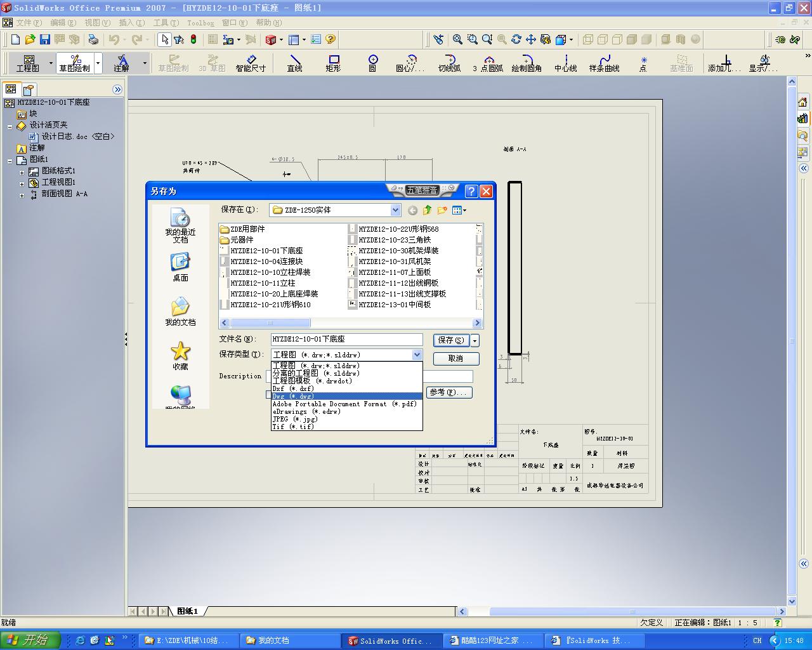Click the 取消 Cancel button
812x650 pixels.
[455, 359]
